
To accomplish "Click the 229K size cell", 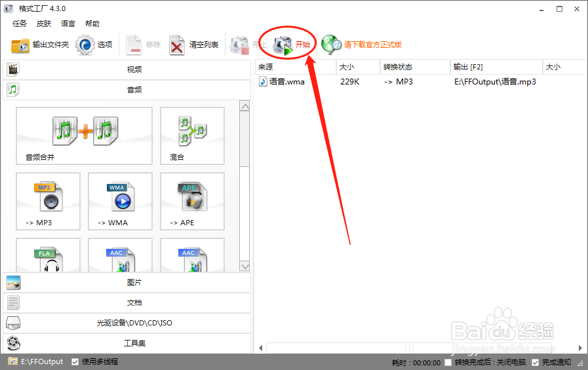I will click(x=350, y=82).
